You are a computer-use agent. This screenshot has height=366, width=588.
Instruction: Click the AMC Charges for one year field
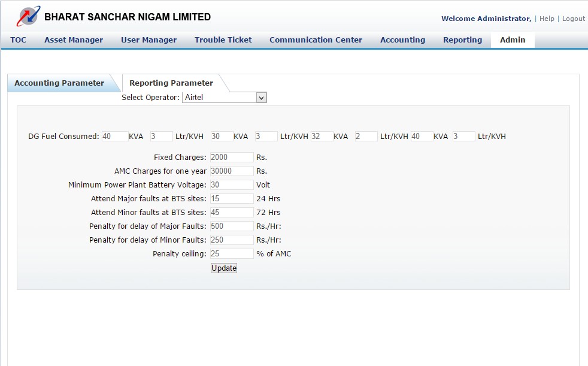pos(231,171)
